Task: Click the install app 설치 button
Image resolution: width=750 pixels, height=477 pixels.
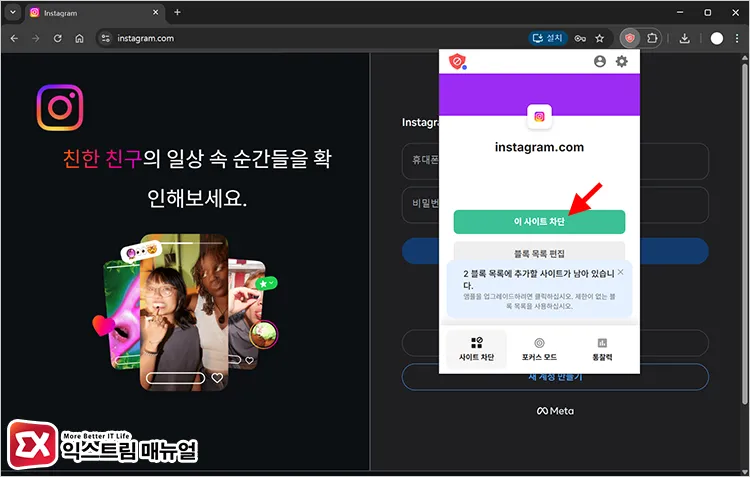Action: pyautogui.click(x=548, y=38)
